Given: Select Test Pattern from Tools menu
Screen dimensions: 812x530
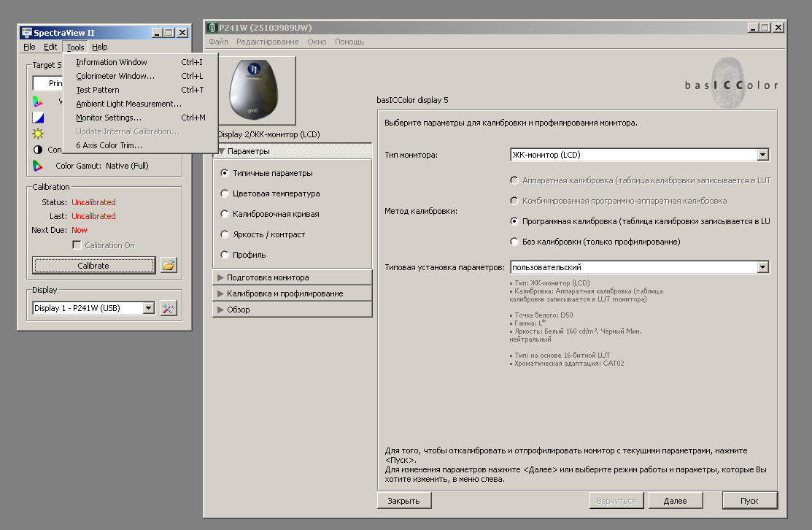Looking at the screenshot, I should pyautogui.click(x=140, y=90).
